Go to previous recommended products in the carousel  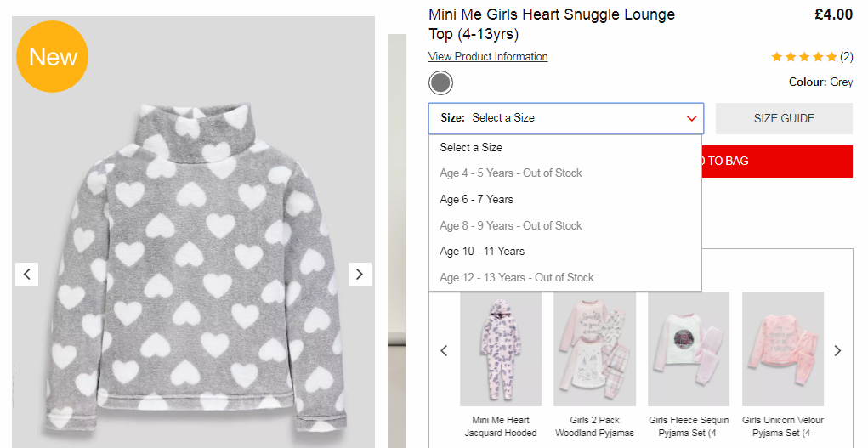(444, 350)
